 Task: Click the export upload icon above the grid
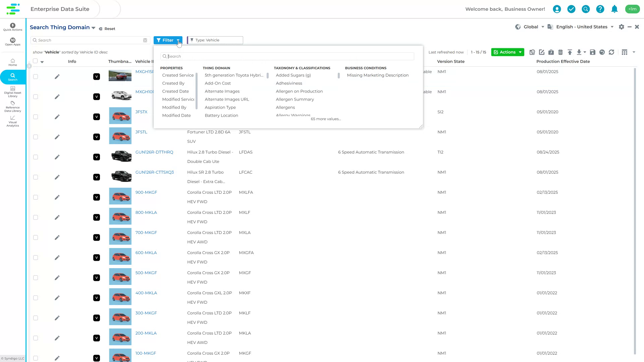coord(570,52)
